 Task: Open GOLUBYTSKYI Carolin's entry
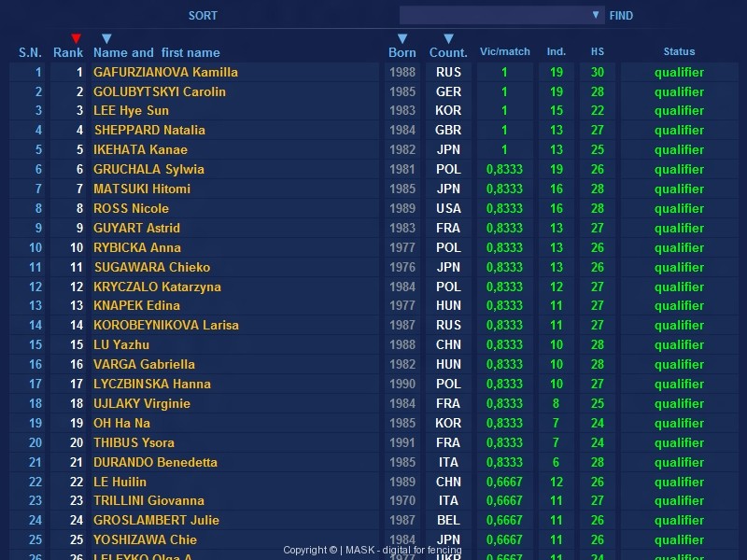pos(159,91)
